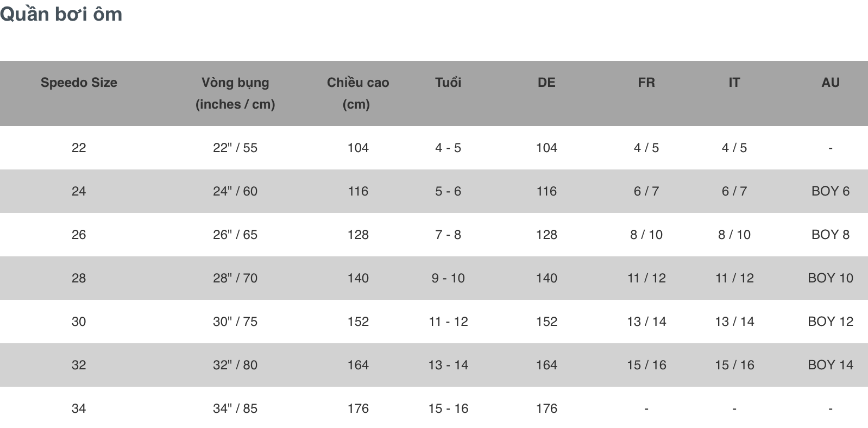The width and height of the screenshot is (868, 428).
Task: Select Speedo Size 34 in first column
Action: point(79,408)
